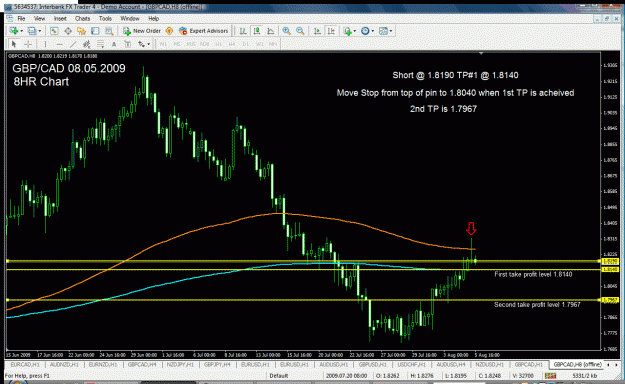Screen dimensions: 625x384
Task: Select the Trendline drawing tool
Action: tap(73, 44)
